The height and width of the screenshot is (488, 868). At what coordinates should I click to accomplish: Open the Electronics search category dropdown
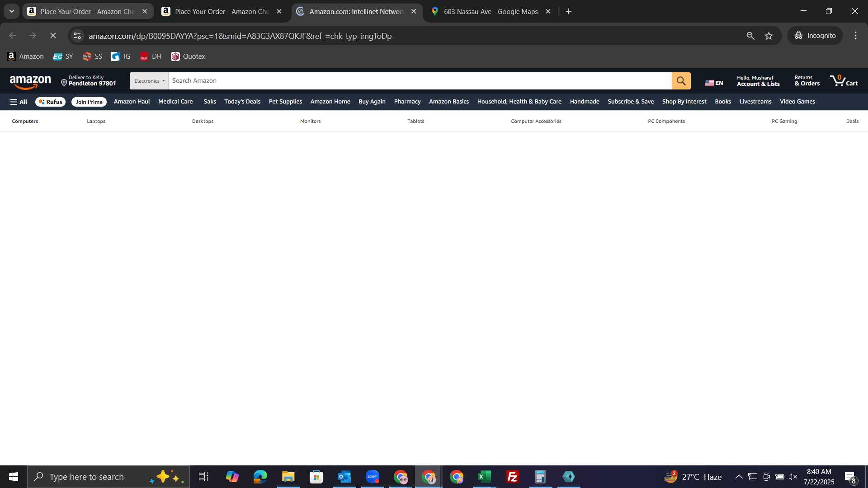149,81
